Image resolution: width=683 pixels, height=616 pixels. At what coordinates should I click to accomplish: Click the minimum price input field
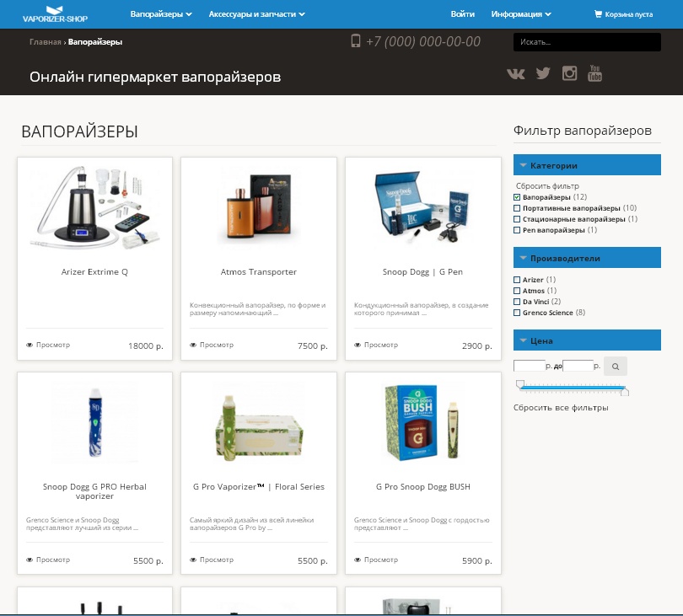[x=530, y=366]
